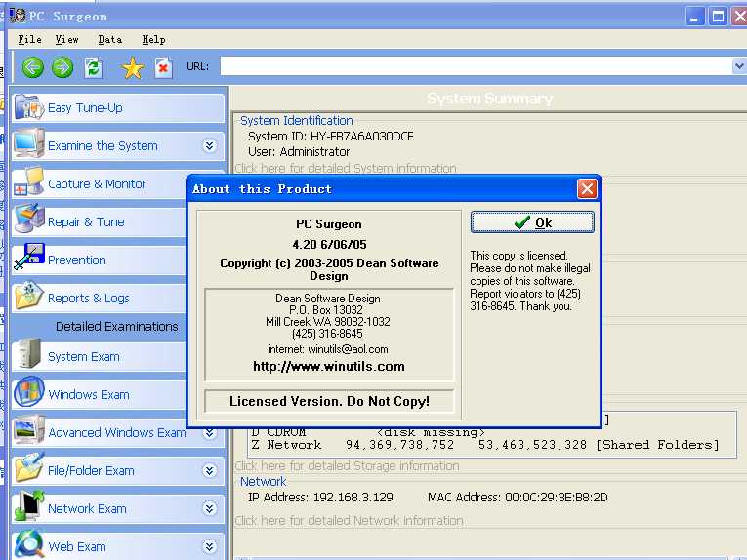Expand the Web Exam chevron
Screen dimensions: 747x560
(210, 546)
